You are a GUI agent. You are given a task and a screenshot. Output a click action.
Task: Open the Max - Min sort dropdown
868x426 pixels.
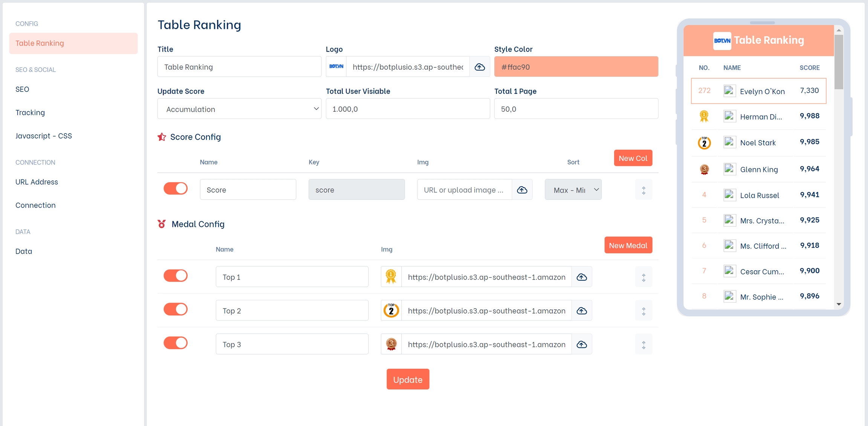click(573, 190)
